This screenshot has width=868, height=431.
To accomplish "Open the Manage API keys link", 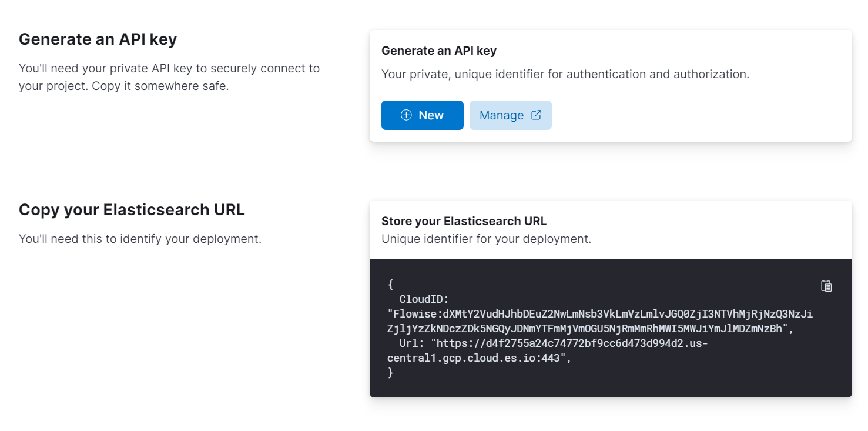I will [510, 115].
